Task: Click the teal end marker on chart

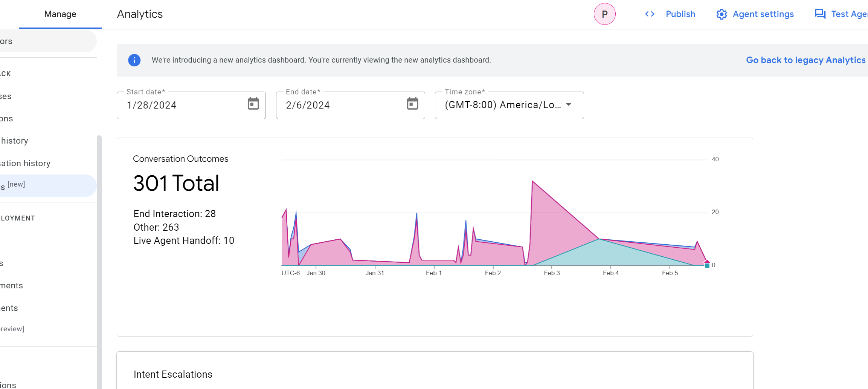Action: tap(707, 266)
